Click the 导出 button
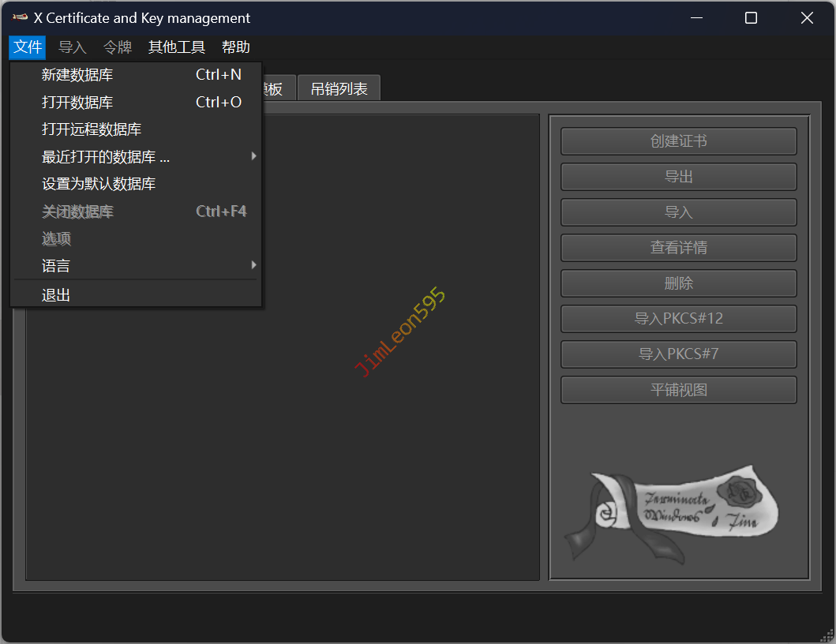 click(678, 177)
